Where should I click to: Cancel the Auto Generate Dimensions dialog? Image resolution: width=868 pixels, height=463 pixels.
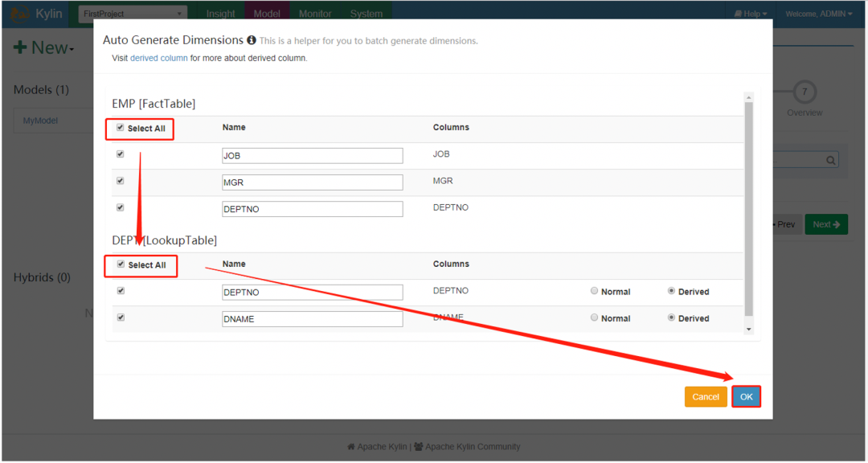(x=706, y=397)
